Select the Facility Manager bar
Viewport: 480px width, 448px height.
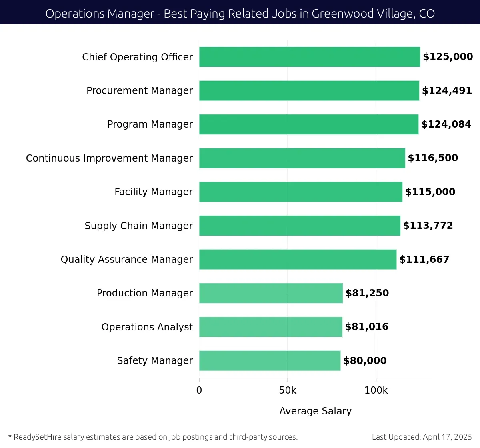[x=301, y=192]
